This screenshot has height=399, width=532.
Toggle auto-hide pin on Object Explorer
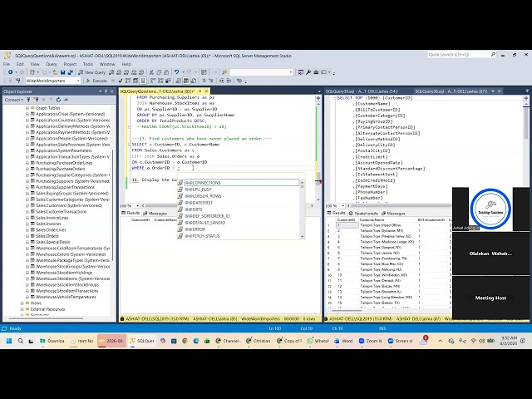[x=106, y=91]
